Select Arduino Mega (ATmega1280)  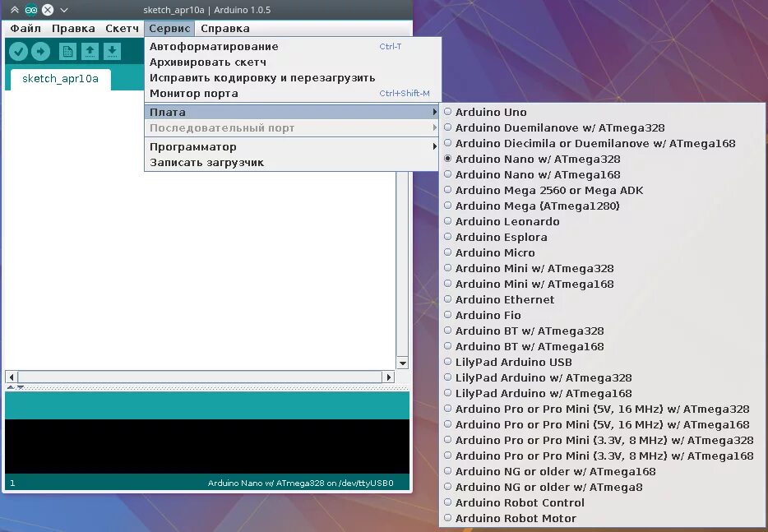coord(602,206)
